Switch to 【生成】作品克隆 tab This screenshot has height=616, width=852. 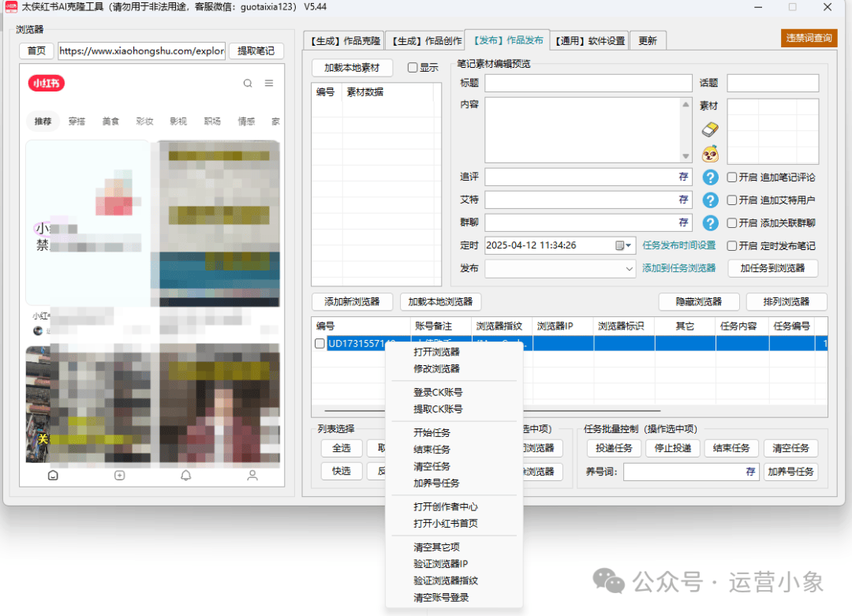[x=344, y=41]
